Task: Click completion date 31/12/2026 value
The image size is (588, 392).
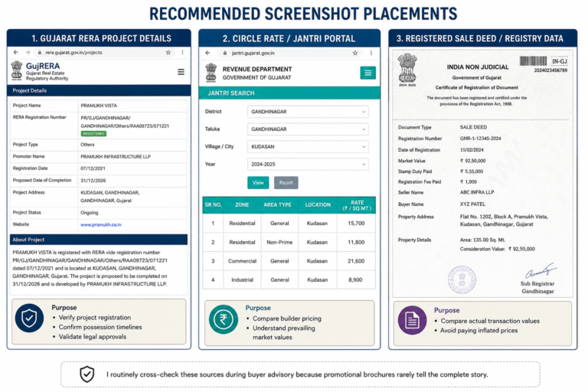Action: click(x=93, y=181)
